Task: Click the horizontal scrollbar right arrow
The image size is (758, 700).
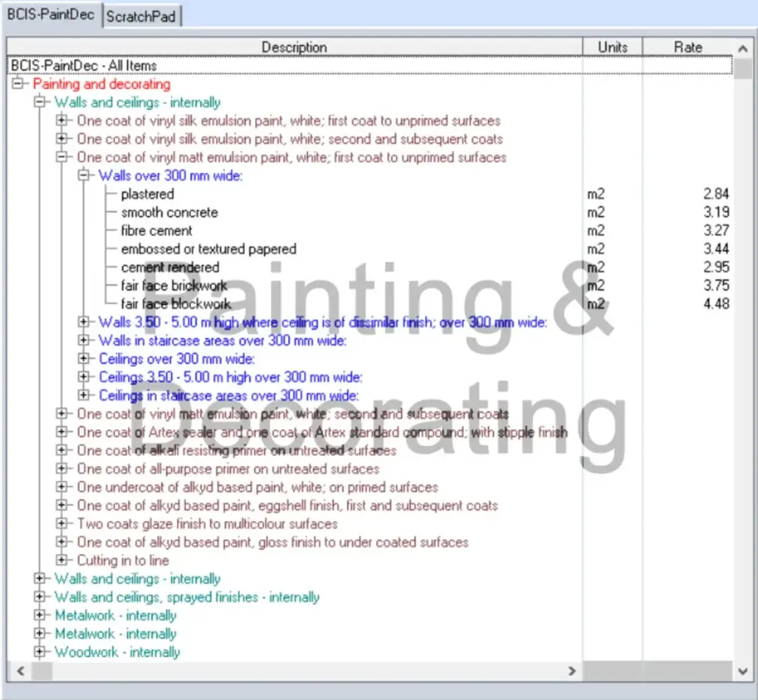Action: [572, 671]
